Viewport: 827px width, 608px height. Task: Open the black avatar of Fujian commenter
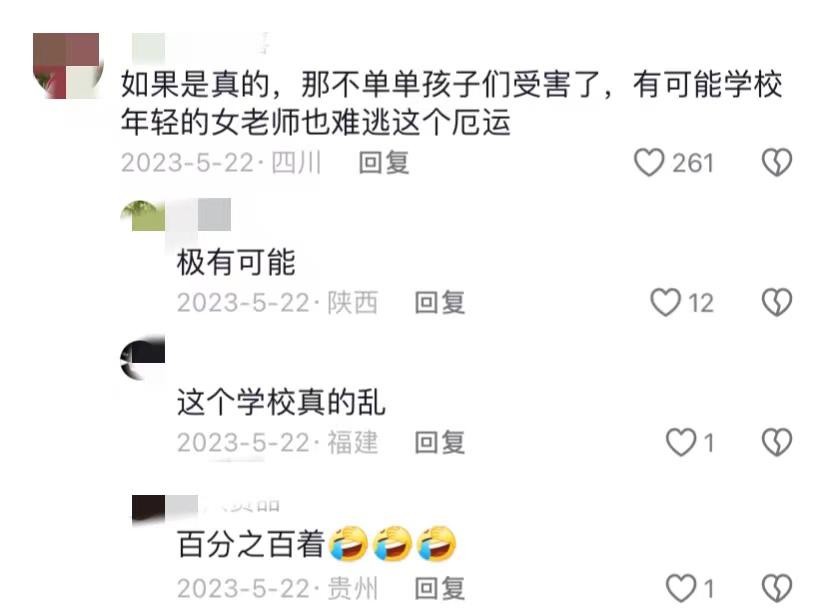click(142, 358)
